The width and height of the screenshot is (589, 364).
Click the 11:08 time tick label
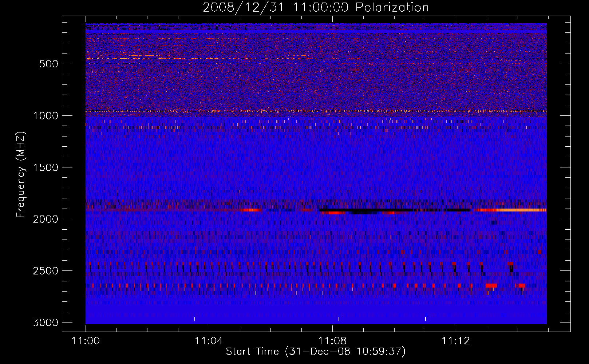click(x=332, y=341)
